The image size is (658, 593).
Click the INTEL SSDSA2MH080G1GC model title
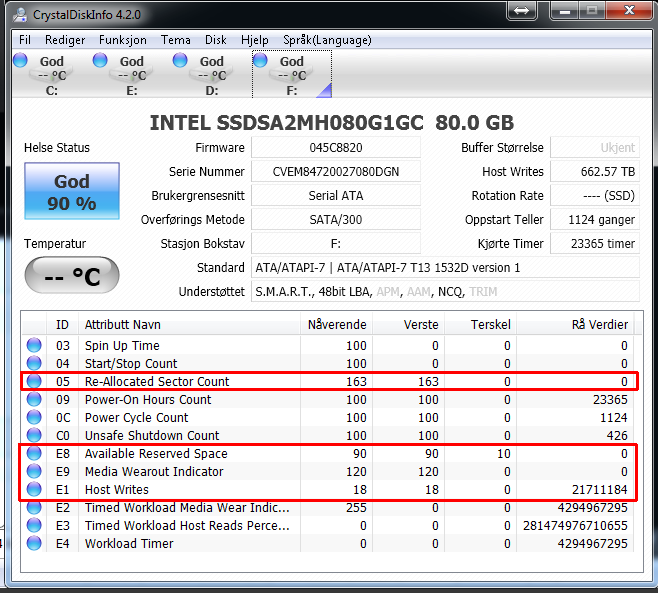click(x=332, y=123)
